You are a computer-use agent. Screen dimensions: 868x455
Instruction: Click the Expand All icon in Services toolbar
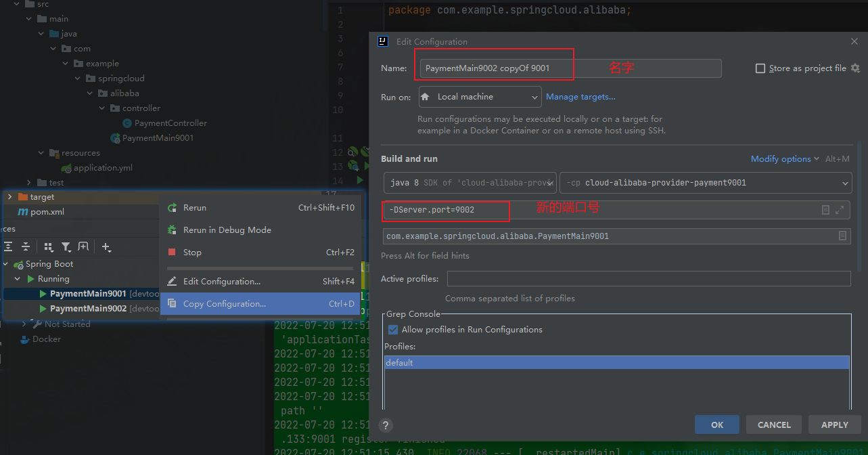(x=9, y=247)
